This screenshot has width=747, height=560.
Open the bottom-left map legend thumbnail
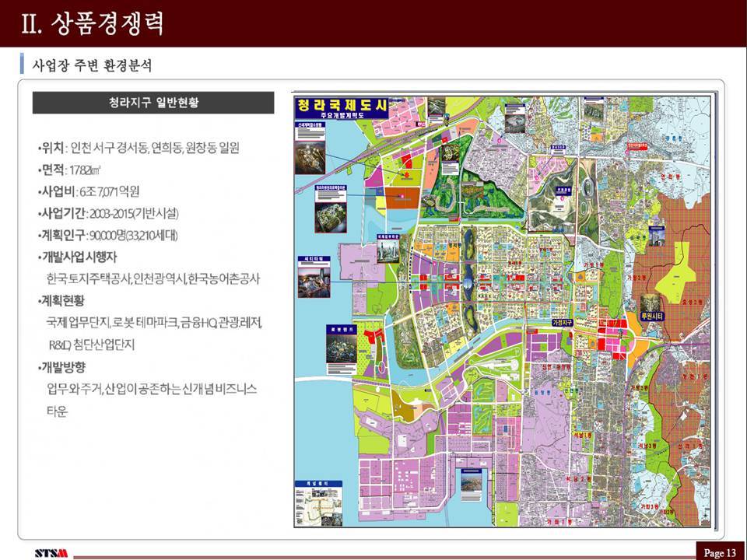[x=318, y=504]
